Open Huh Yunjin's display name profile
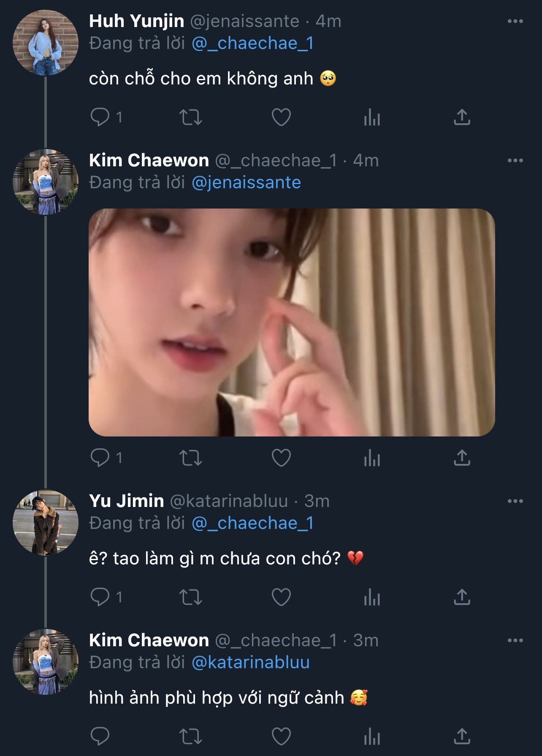 (x=136, y=21)
